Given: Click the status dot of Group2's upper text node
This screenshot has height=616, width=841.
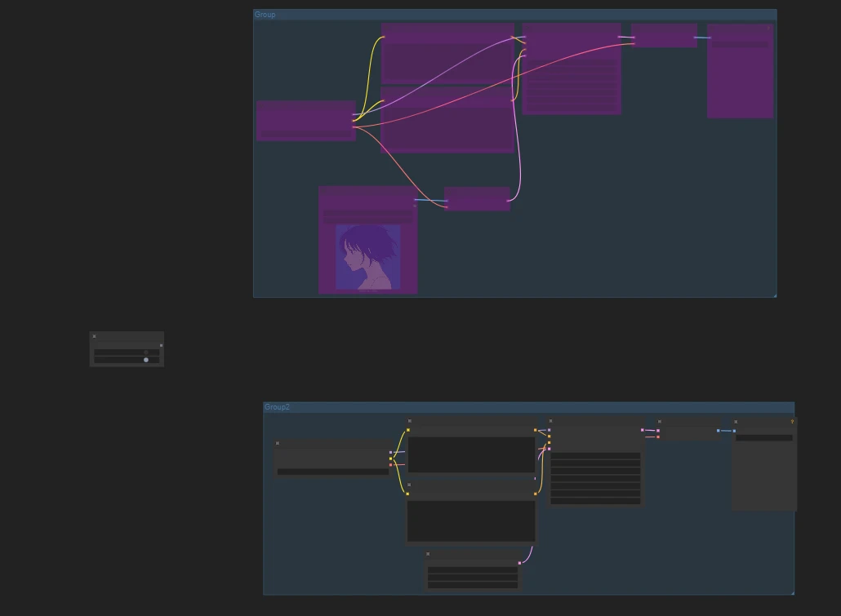Looking at the screenshot, I should (409, 421).
